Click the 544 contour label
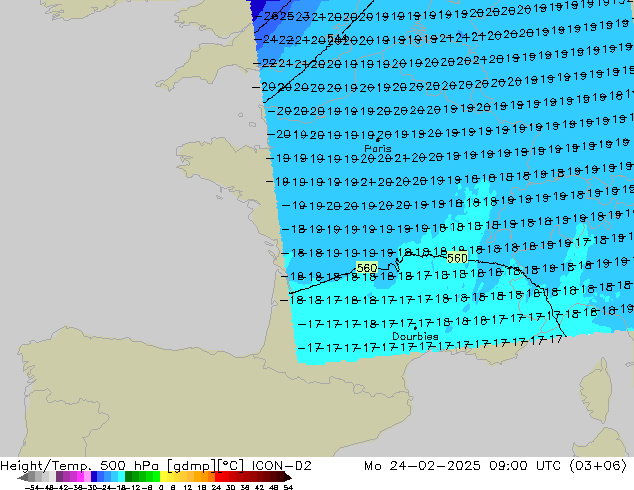The width and height of the screenshot is (634, 490). [x=338, y=38]
